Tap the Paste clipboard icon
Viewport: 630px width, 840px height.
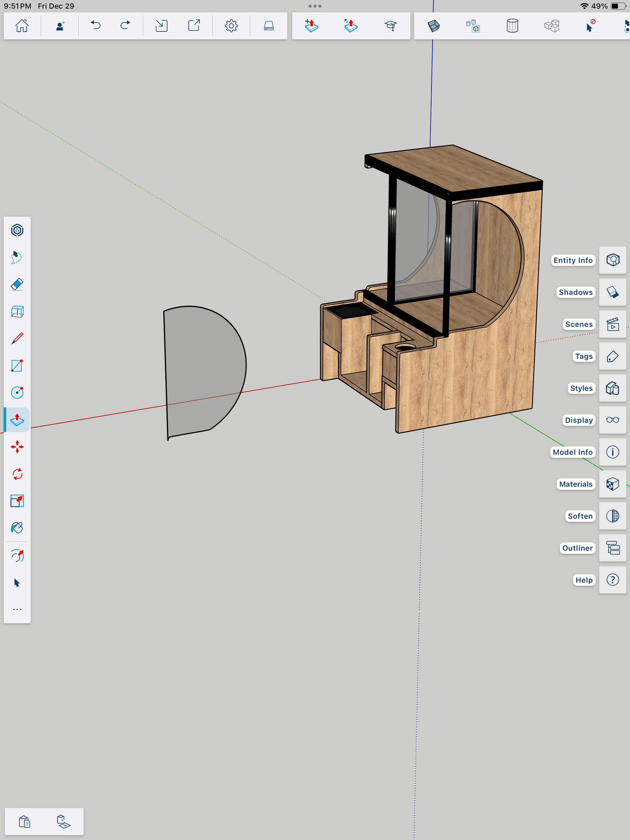pos(25,822)
